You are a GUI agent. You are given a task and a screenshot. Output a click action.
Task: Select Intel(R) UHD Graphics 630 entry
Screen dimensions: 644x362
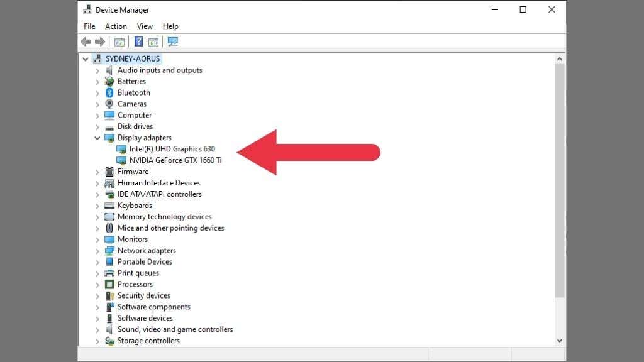pos(172,149)
